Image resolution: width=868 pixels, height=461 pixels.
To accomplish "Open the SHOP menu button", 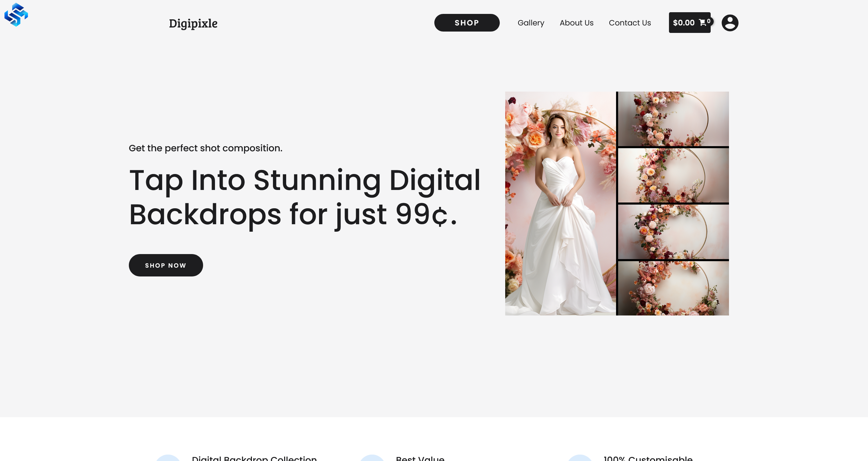I will tap(467, 23).
